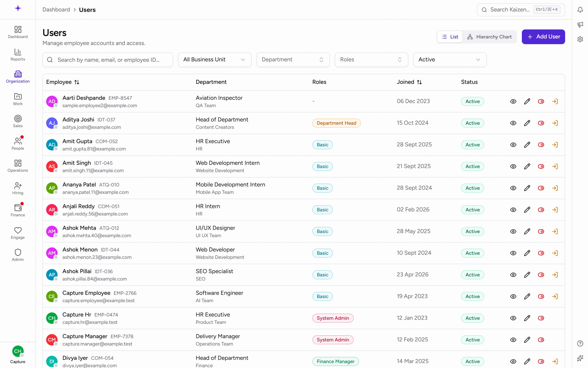Edit Divya Iyer with pencil icon
588x368 pixels.
pos(527,361)
